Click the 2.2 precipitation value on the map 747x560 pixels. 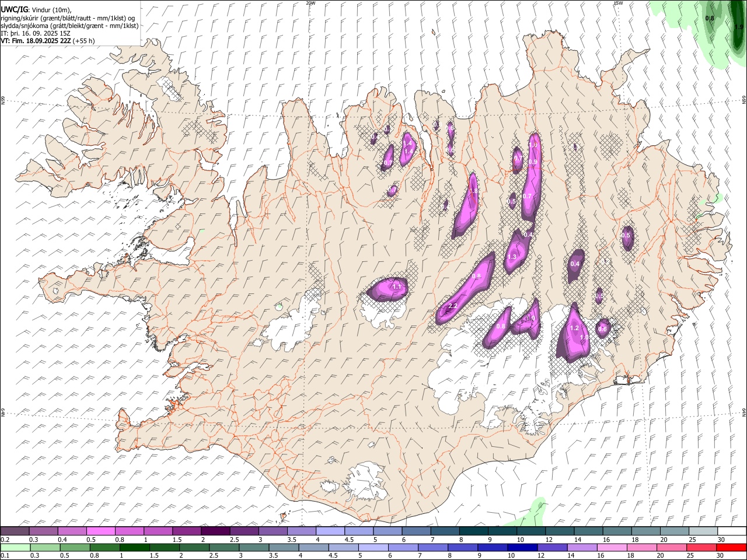[452, 306]
